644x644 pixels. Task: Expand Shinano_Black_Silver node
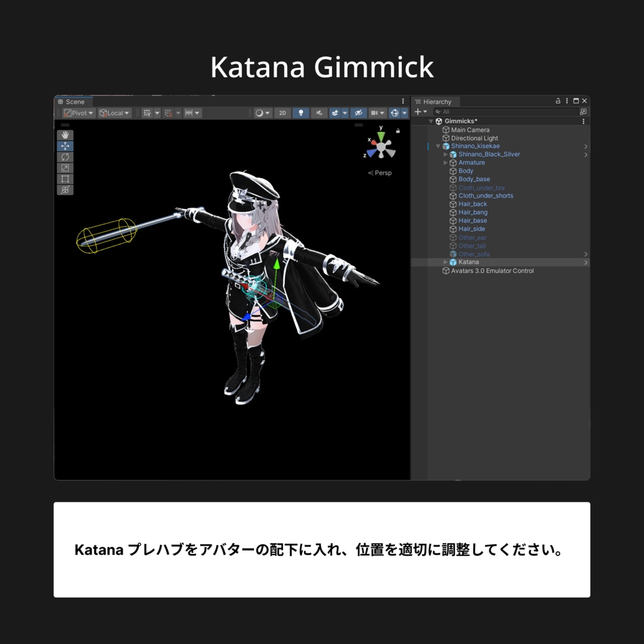[446, 155]
